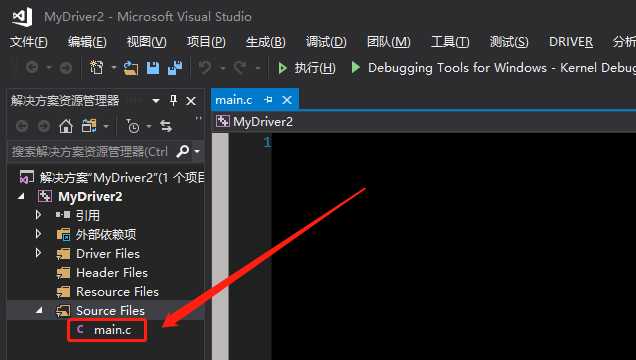
Task: Select the 解决方案"MyDriver2" solution node
Action: click(112, 178)
